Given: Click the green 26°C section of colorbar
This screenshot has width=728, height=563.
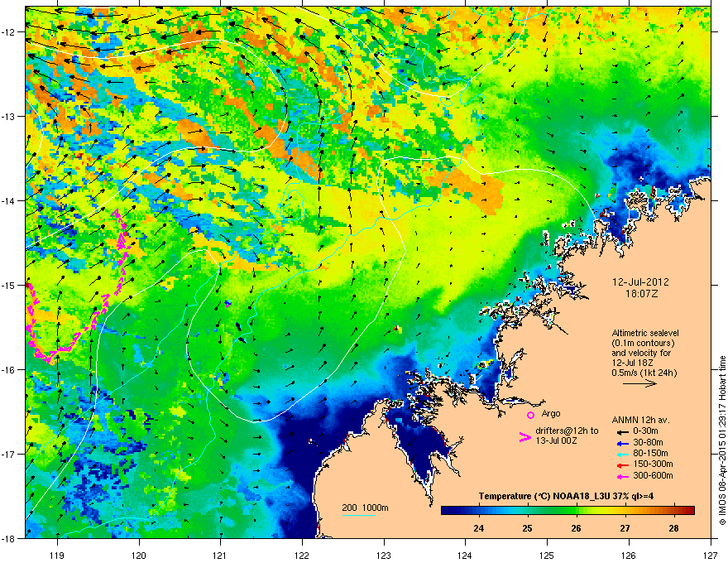Looking at the screenshot, I should coord(576,511).
